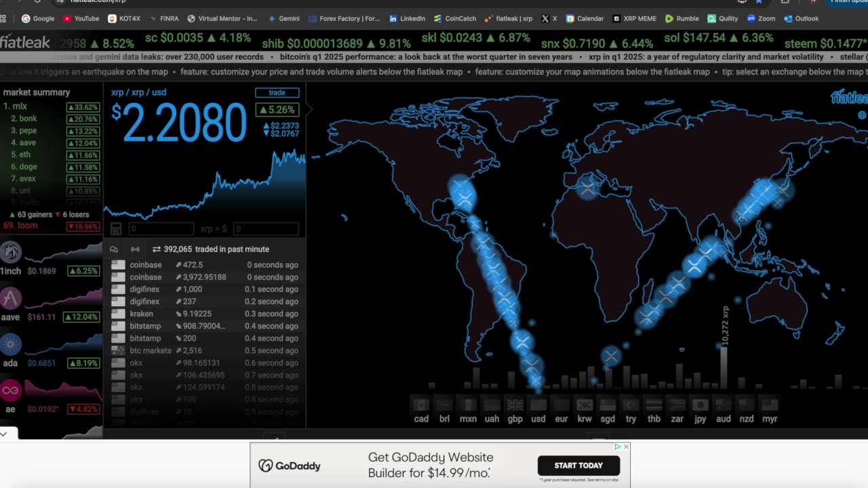868x488 pixels.
Task: Click the coinbase 472.5 trade row
Action: (x=205, y=265)
